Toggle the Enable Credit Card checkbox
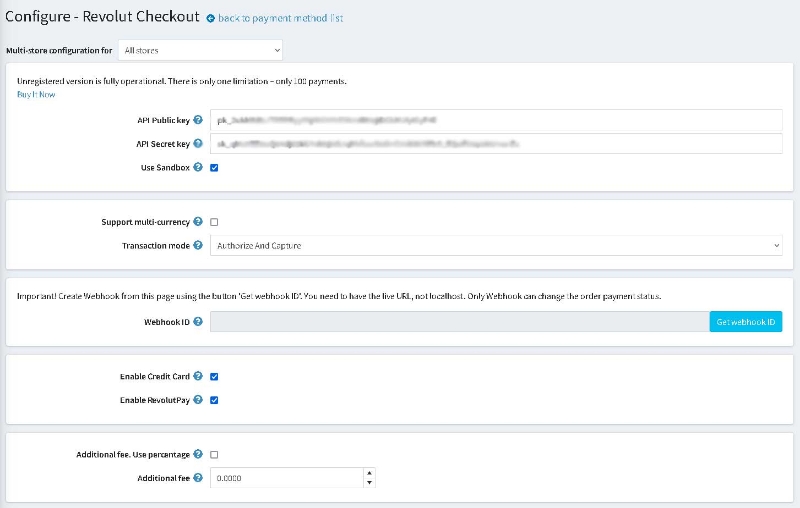Screen dimensions: 800x508 pyautogui.click(x=214, y=376)
